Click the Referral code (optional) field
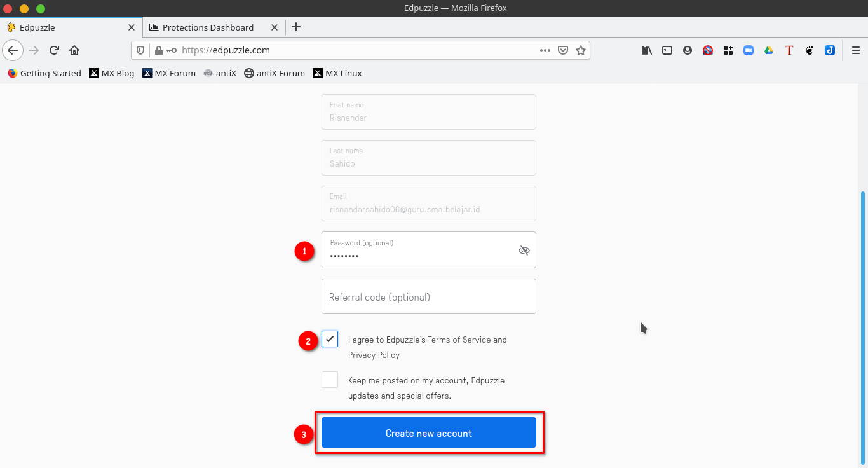Viewport: 868px width, 468px height. [429, 296]
